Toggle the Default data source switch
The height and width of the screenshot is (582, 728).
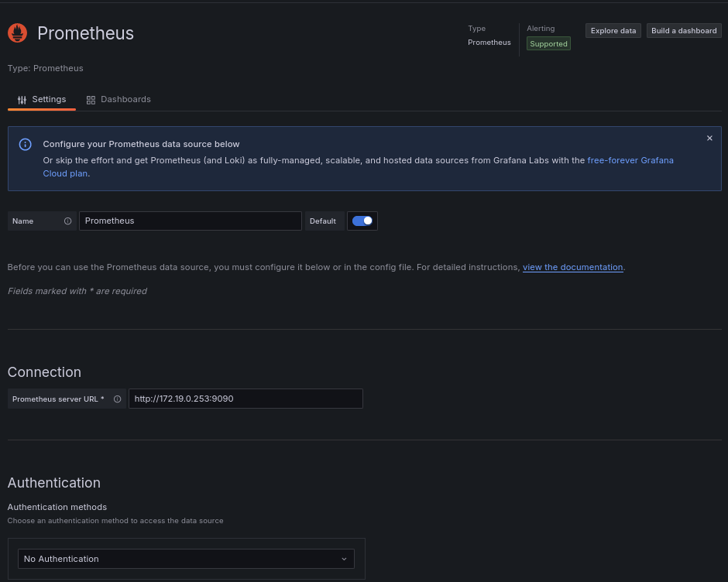pos(362,221)
